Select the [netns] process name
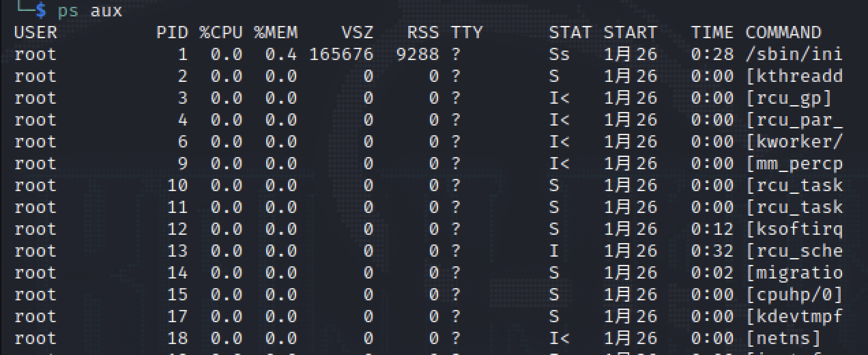Screen dimensions: 868x355 point(783,339)
